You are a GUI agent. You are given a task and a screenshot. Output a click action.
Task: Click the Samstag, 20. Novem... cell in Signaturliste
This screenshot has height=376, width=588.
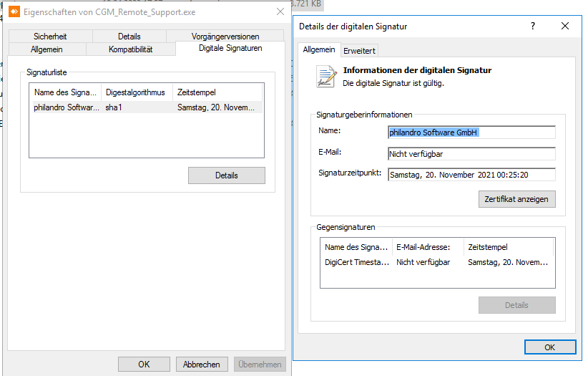point(216,107)
